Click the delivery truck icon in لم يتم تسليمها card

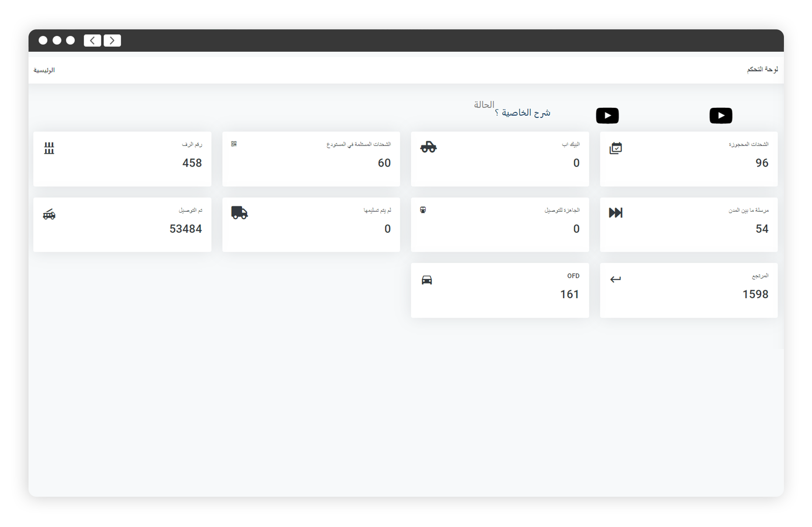[240, 213]
